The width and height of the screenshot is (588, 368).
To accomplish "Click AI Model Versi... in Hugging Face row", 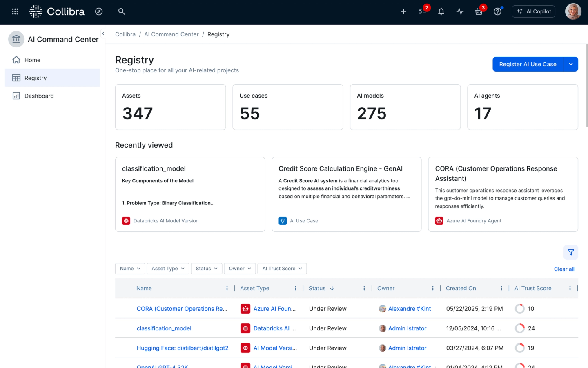I will point(275,348).
